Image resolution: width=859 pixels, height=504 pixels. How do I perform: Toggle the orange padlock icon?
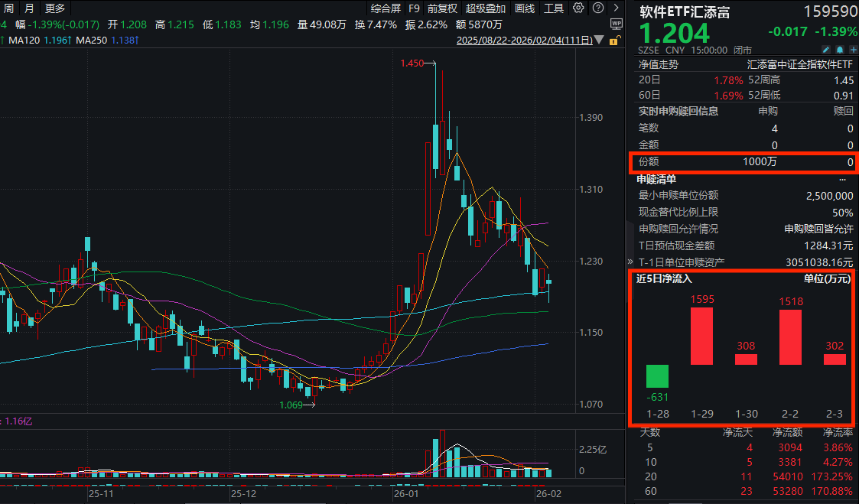coord(614,40)
